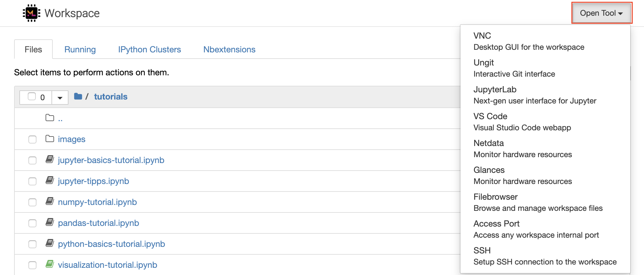The image size is (644, 275).
Task: Open the Nbextensions tab
Action: pyautogui.click(x=229, y=49)
